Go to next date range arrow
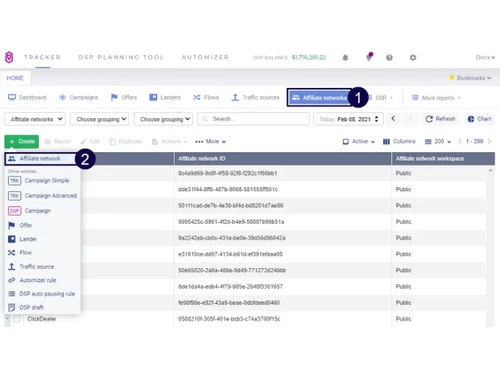500x375 pixels. coord(410,119)
